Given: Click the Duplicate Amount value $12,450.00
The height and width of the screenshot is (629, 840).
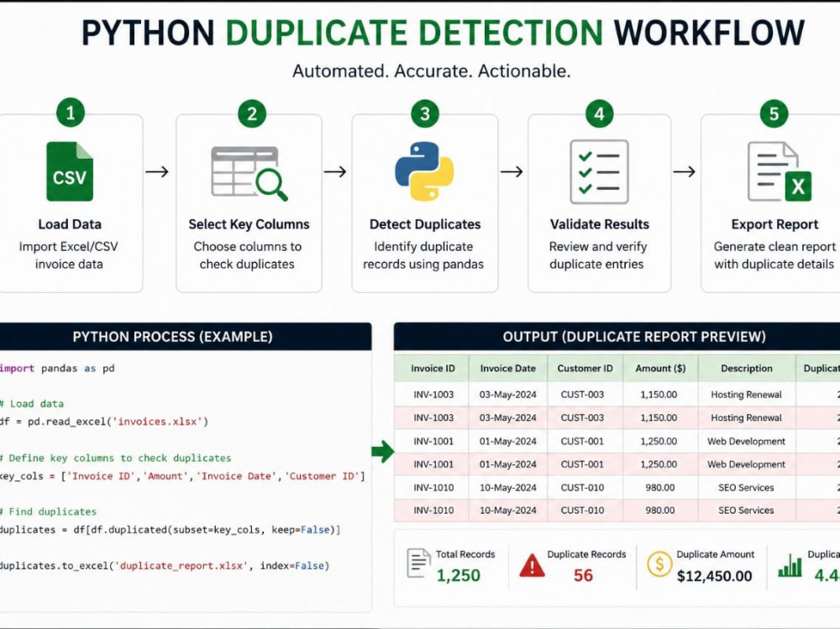Looking at the screenshot, I should 714,576.
